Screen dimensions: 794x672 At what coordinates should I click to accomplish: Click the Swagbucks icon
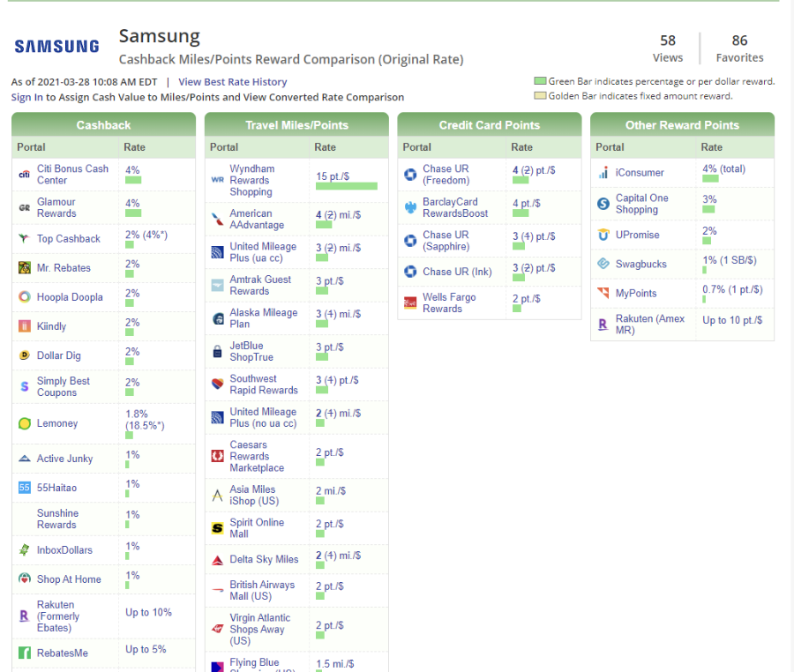tap(603, 264)
